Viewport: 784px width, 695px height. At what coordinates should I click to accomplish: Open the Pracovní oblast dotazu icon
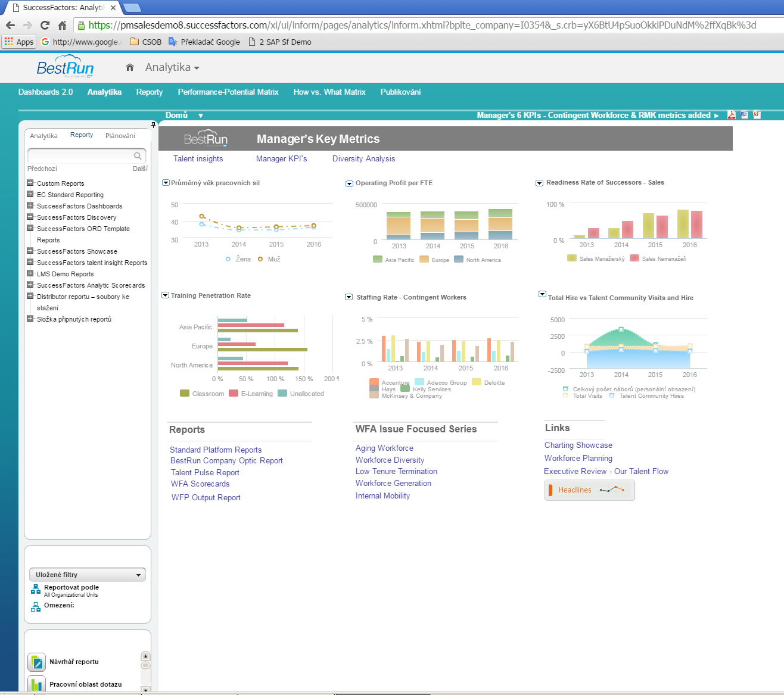tap(37, 684)
